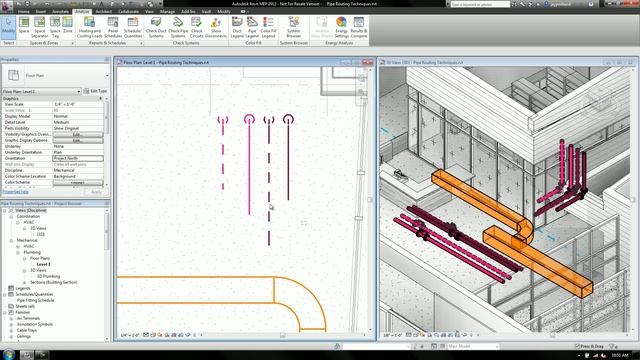Image resolution: width=640 pixels, height=360 pixels.
Task: Collapse the Mechanical node in Project Browser
Action: [x=11, y=240]
